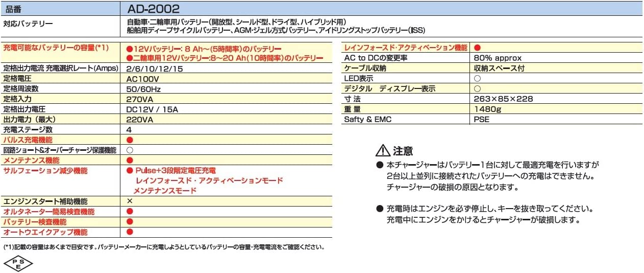
Task: Click the チャージャーの破損の原因となります sentence
Action: click(453, 188)
